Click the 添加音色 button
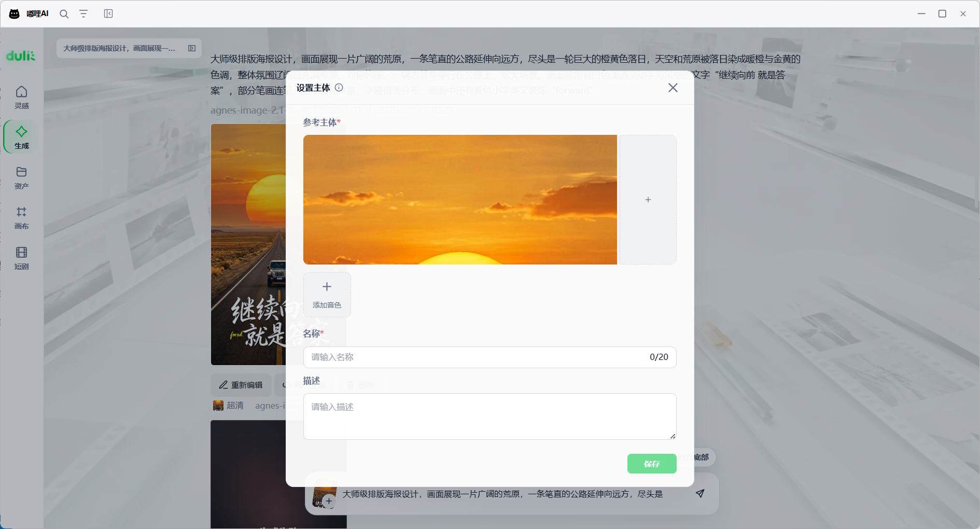The width and height of the screenshot is (980, 529). coord(327,295)
